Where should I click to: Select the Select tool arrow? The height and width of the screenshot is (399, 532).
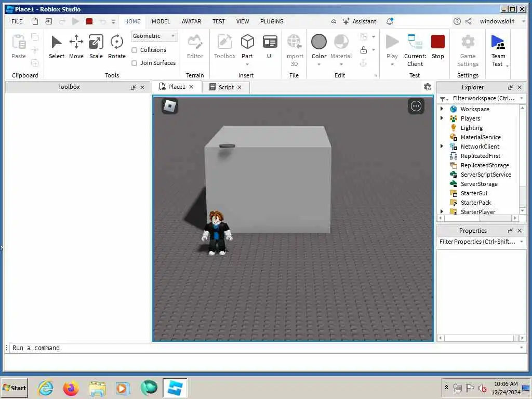click(x=56, y=47)
